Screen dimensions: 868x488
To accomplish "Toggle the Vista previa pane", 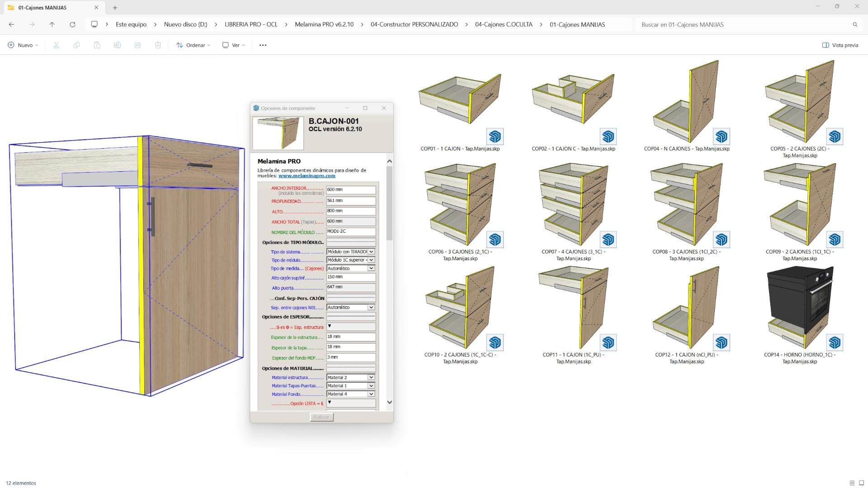I will point(840,45).
